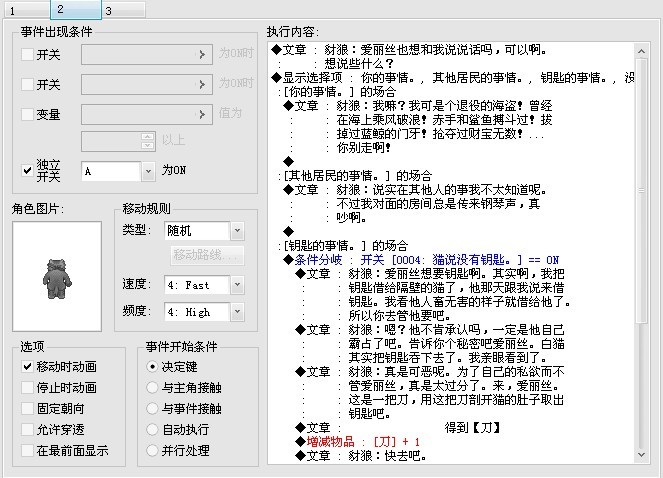This screenshot has height=478, width=663.
Task: Select the 与主角接触 radio button
Action: coord(152,387)
